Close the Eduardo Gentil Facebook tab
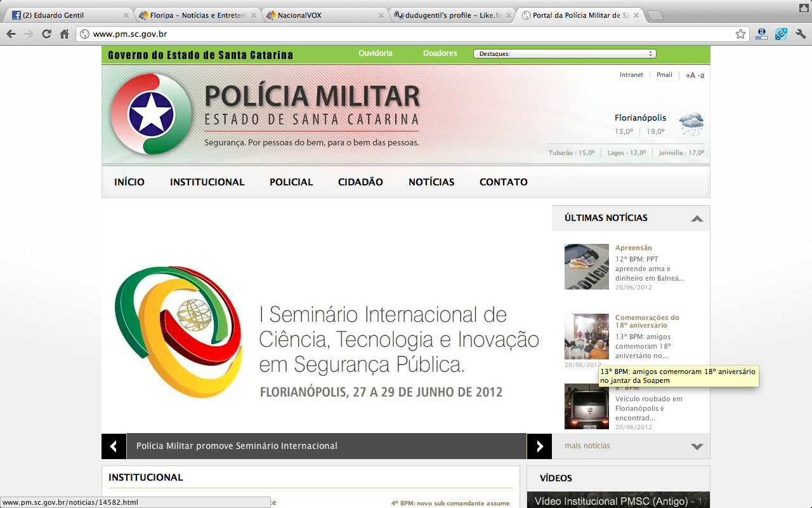The height and width of the screenshot is (508, 812). coord(126,15)
